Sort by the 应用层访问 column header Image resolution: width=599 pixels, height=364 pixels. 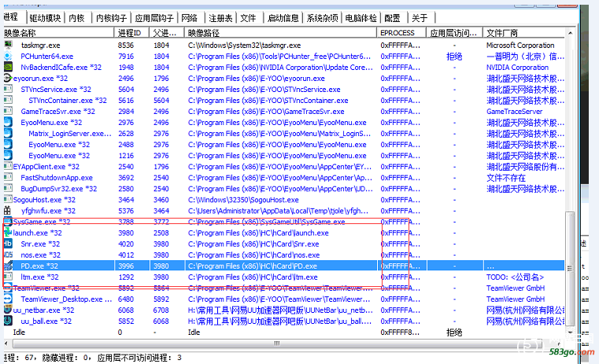point(455,33)
